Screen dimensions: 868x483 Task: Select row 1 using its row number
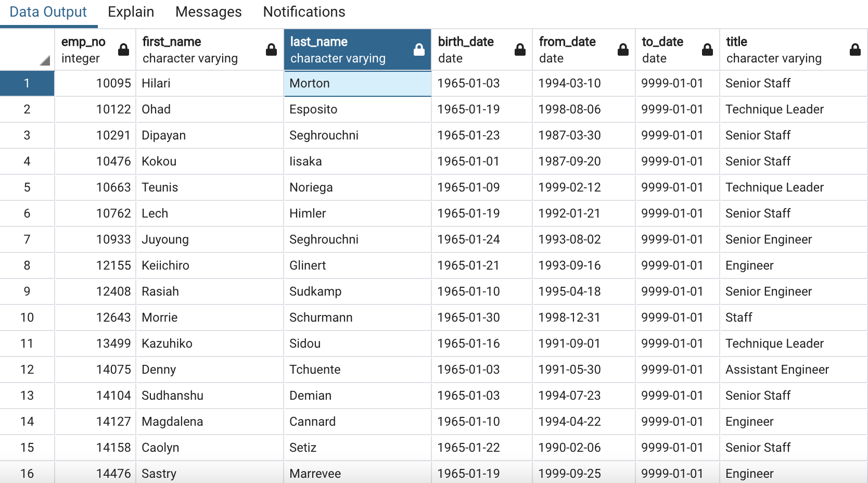[x=27, y=83]
